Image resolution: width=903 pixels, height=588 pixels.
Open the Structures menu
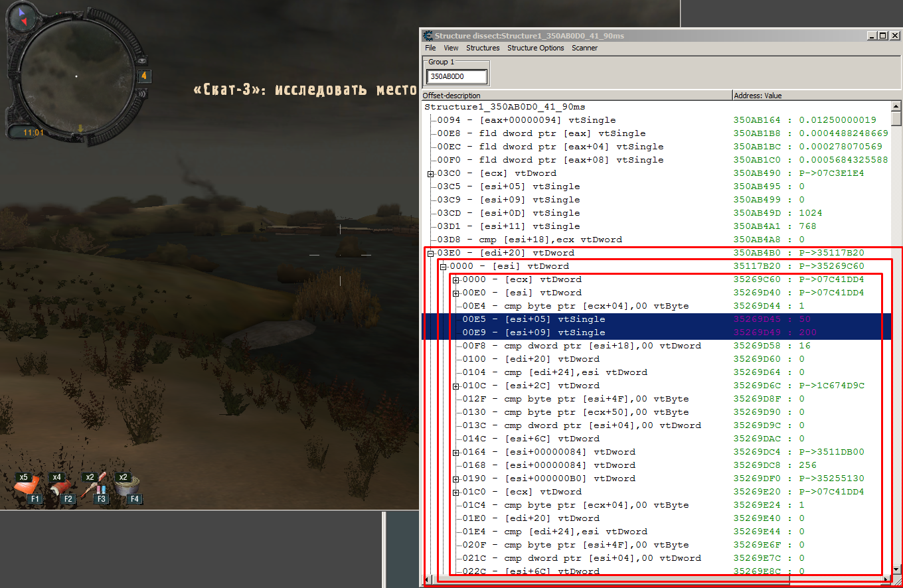point(483,48)
